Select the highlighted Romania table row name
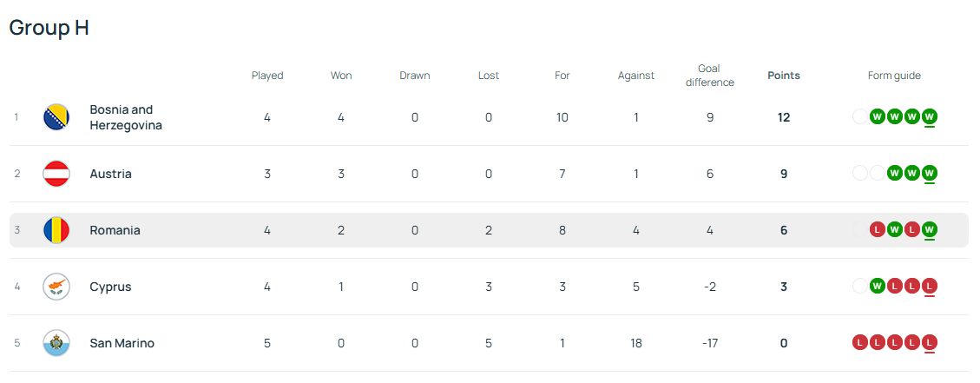 [x=115, y=230]
